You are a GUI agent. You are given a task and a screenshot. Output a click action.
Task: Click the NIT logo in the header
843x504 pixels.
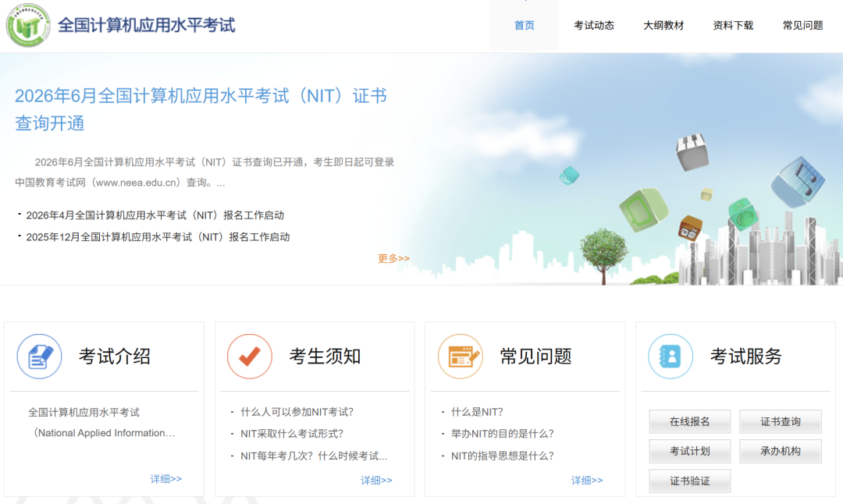click(x=28, y=25)
